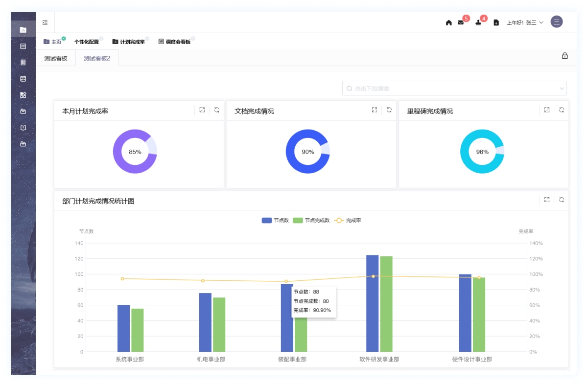Open the 调度会看板 page tab

click(174, 42)
